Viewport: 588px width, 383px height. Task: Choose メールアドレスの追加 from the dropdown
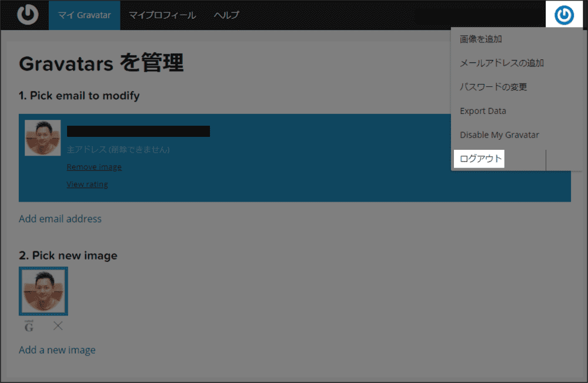pos(502,63)
